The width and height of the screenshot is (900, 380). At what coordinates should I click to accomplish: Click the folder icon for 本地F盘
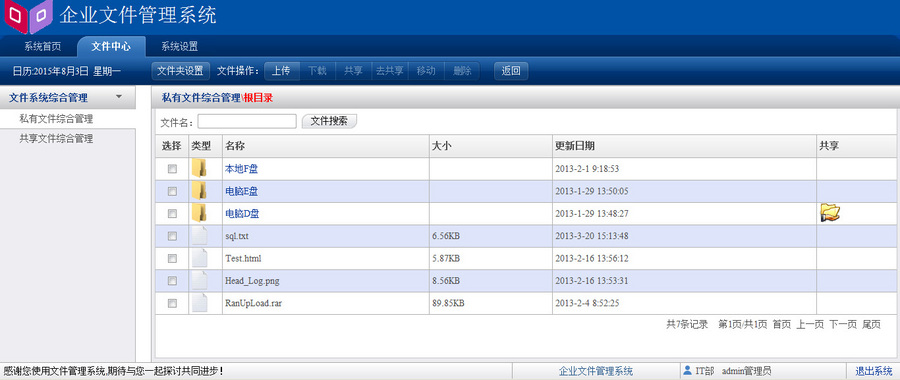tap(200, 169)
